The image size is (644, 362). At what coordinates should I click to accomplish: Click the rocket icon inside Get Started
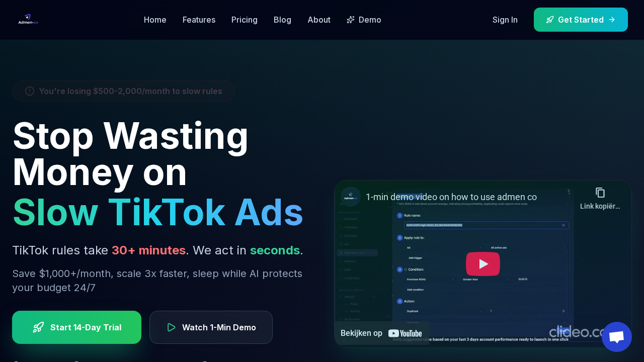(550, 20)
